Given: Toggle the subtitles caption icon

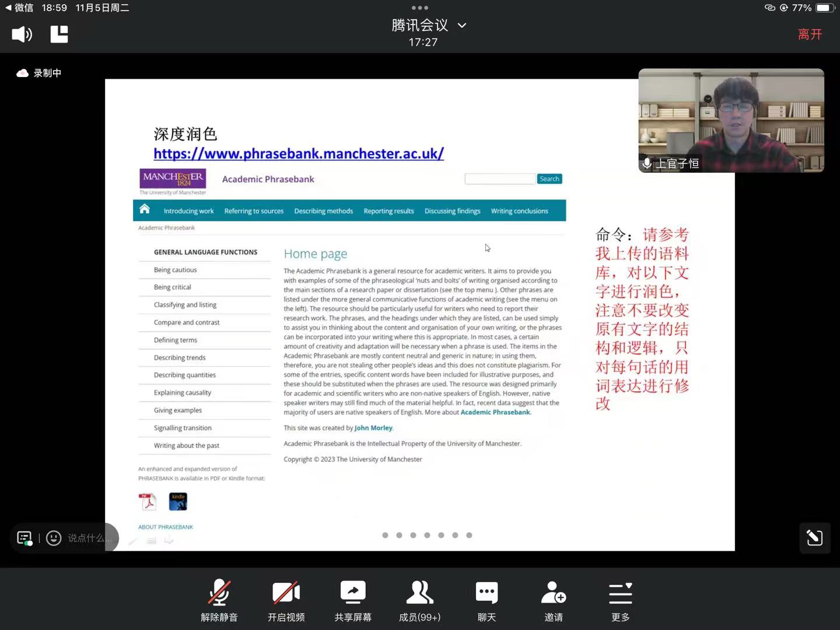Looking at the screenshot, I should tap(24, 538).
